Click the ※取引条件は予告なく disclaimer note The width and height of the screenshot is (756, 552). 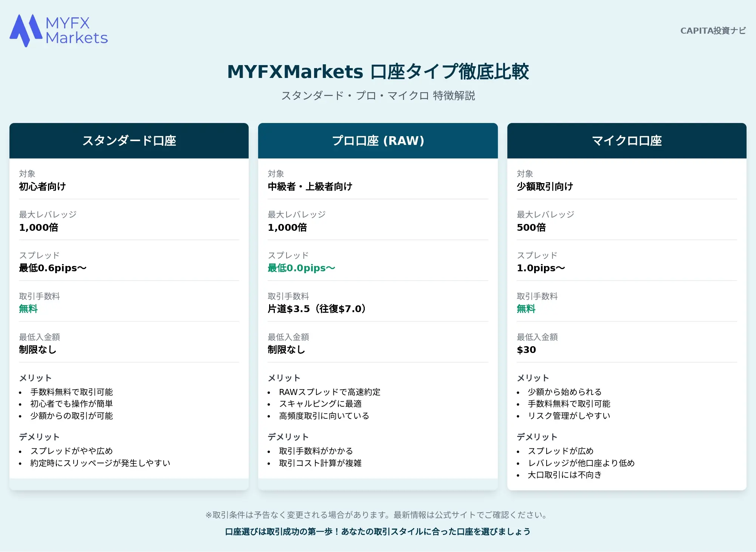[378, 515]
